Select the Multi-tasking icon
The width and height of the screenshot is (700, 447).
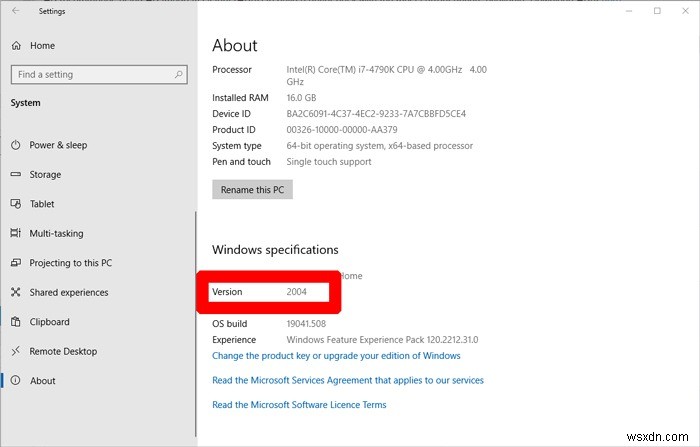click(x=16, y=233)
